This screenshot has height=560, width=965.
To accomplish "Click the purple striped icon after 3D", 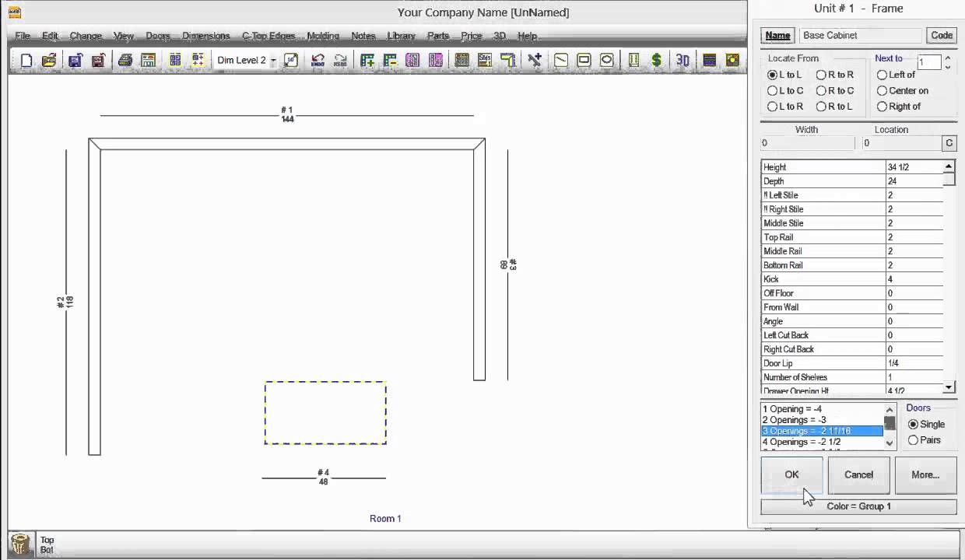I will [709, 60].
